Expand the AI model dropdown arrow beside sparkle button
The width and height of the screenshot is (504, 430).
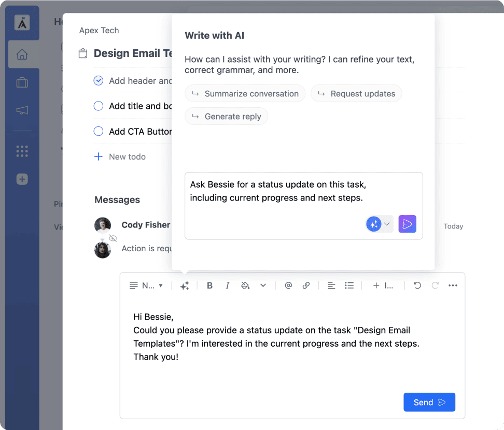387,224
